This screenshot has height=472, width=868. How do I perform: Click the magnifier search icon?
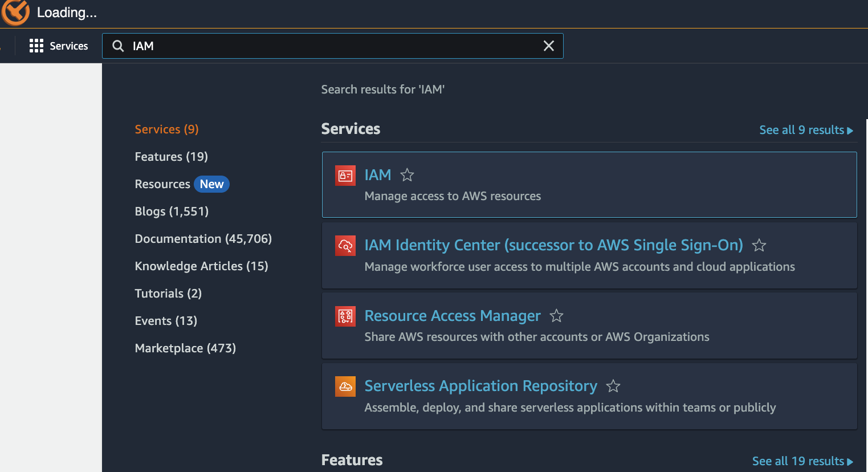(118, 46)
